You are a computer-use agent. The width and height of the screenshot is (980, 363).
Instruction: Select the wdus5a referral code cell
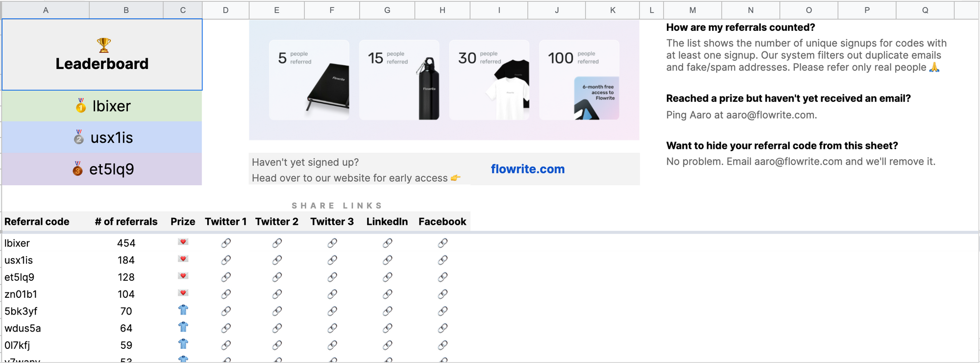pyautogui.click(x=46, y=328)
